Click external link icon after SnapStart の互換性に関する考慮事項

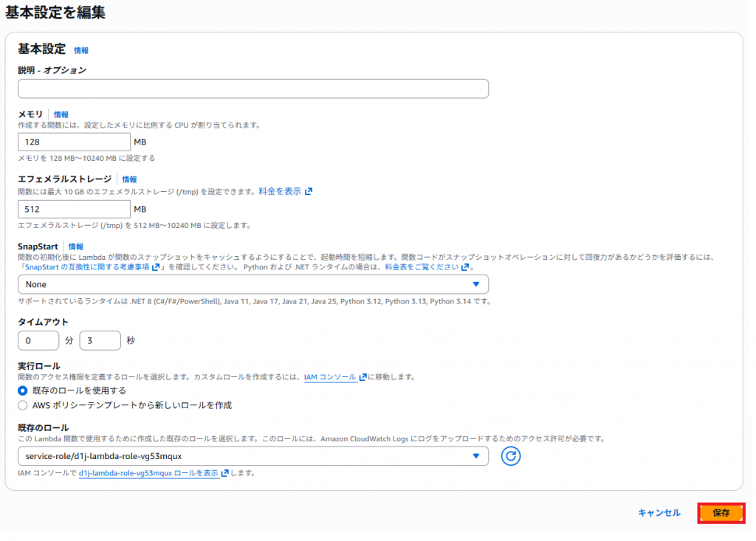[x=156, y=267]
